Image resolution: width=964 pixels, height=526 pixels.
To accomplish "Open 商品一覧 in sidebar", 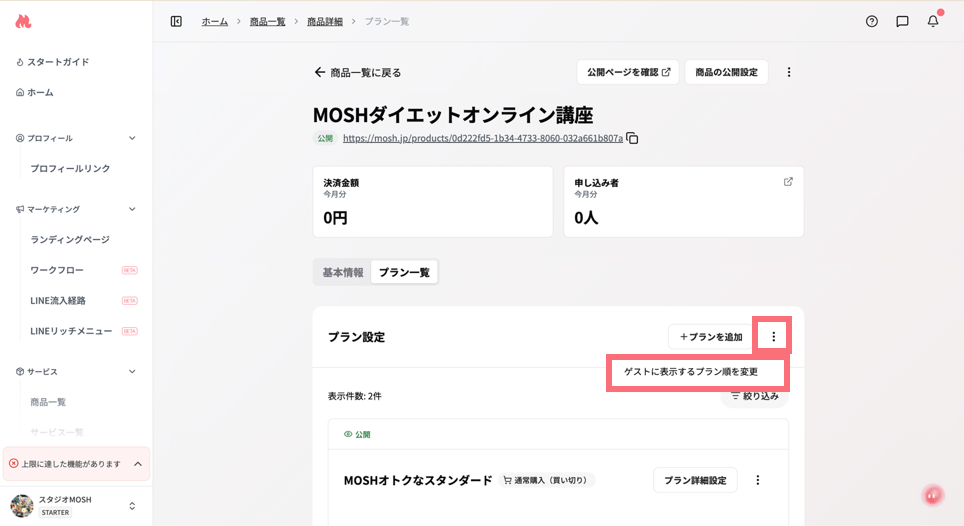I will click(x=48, y=402).
